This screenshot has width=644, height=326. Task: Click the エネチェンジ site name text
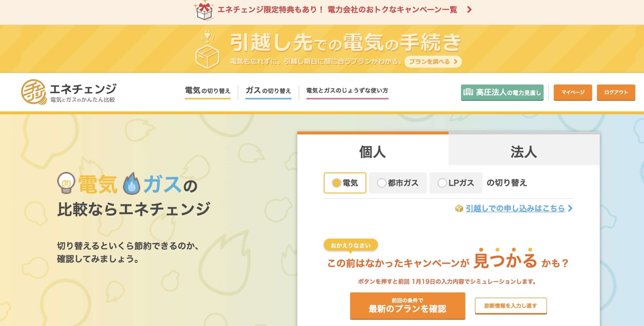(83, 89)
